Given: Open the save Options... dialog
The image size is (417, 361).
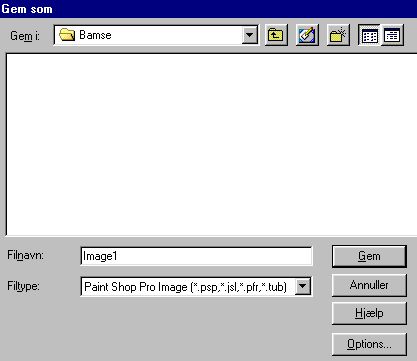Looking at the screenshot, I should click(x=369, y=344).
